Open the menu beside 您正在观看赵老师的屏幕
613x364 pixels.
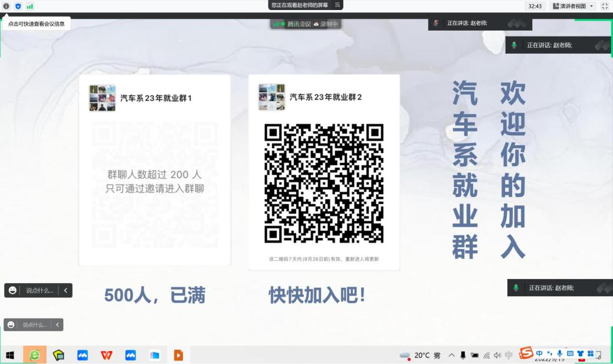tap(337, 5)
